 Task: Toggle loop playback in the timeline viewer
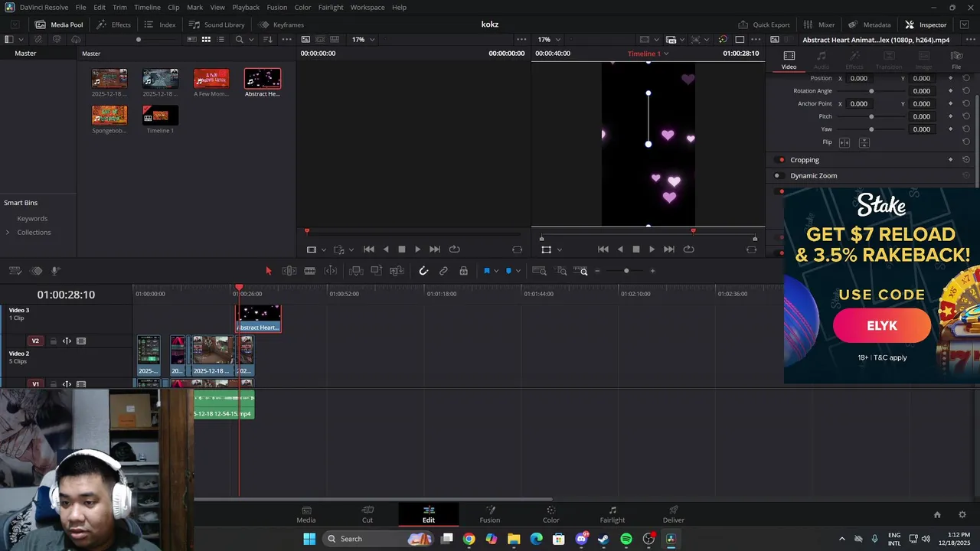point(689,249)
